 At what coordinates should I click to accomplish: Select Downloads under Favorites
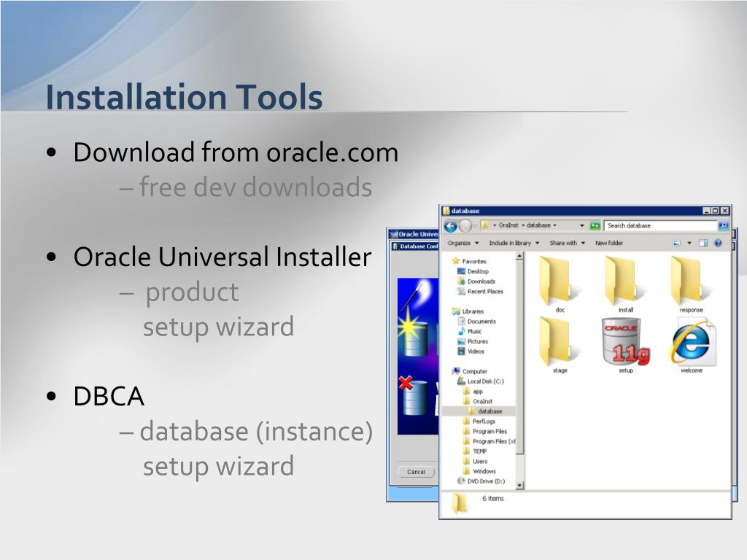476,281
